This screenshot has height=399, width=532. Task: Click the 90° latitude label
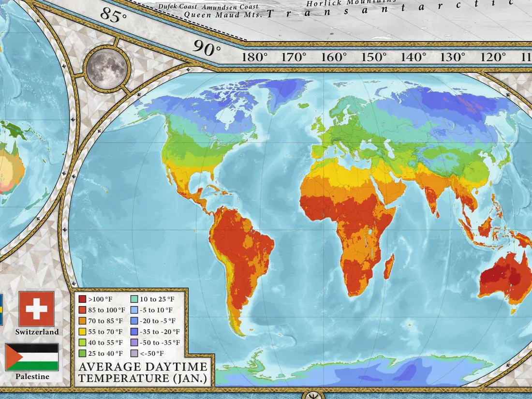point(207,48)
